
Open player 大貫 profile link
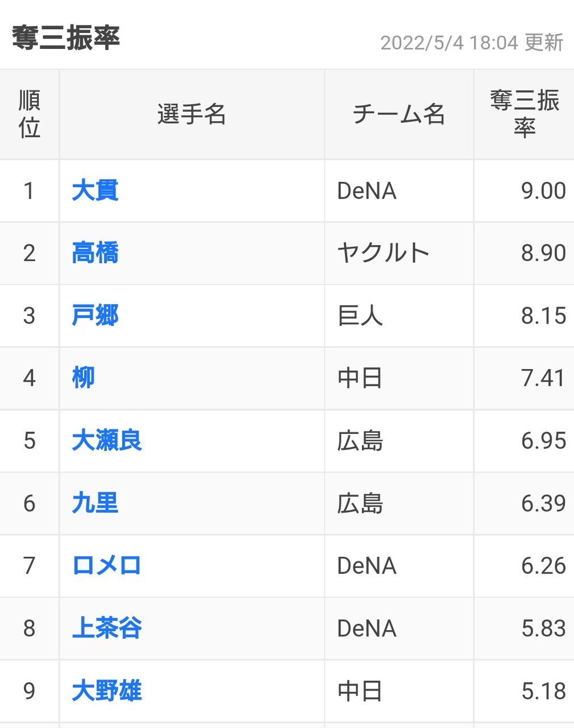[95, 191]
